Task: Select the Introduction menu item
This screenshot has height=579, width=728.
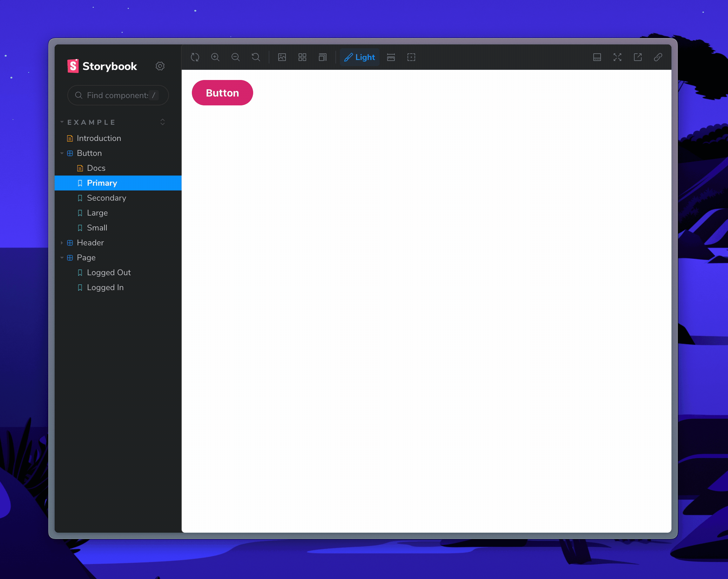Action: (x=98, y=138)
